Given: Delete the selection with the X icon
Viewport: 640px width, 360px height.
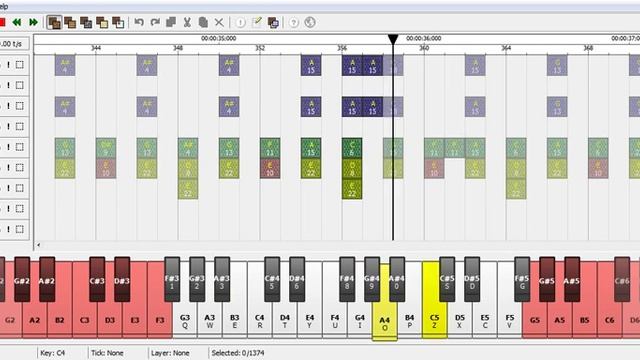Looking at the screenshot, I should [219, 22].
